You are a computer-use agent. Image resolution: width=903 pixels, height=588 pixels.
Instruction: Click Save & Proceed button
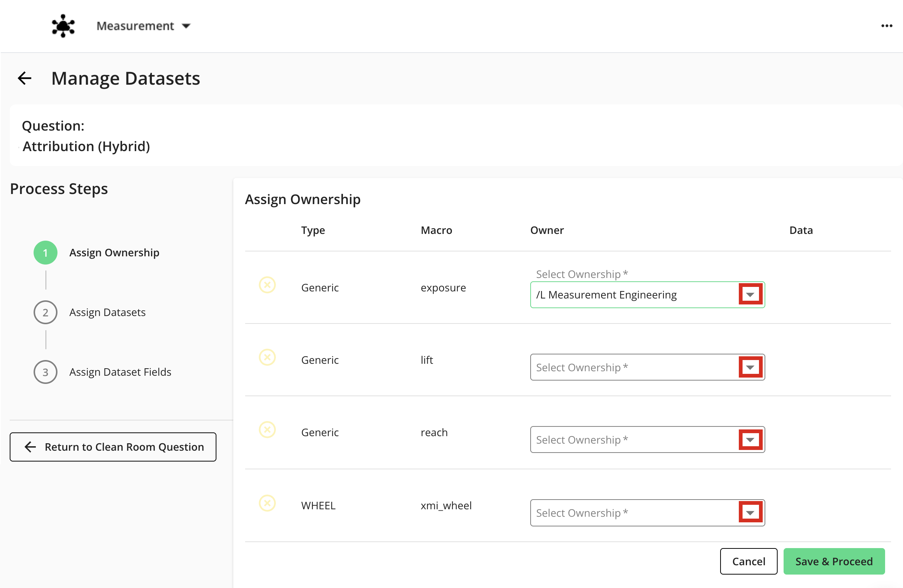[x=834, y=561]
